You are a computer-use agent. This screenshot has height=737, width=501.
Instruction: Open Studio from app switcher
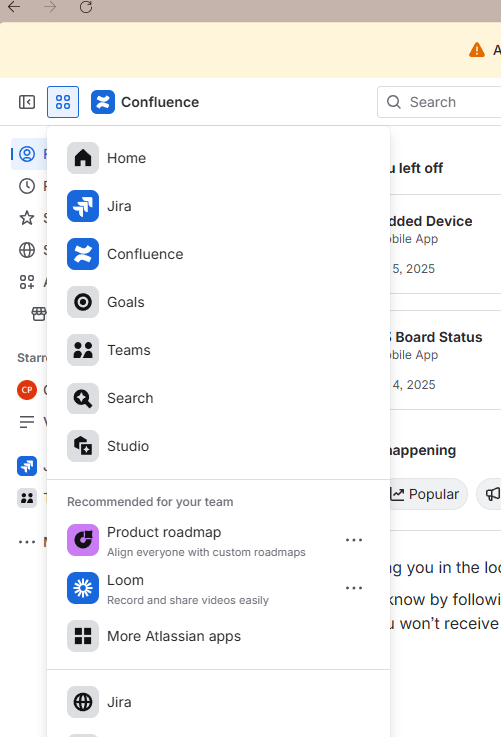click(x=218, y=446)
